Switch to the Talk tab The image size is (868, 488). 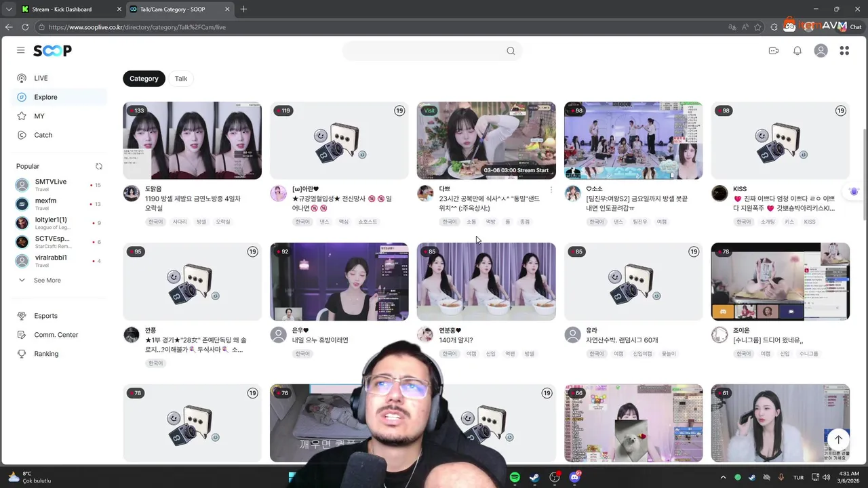coord(181,79)
